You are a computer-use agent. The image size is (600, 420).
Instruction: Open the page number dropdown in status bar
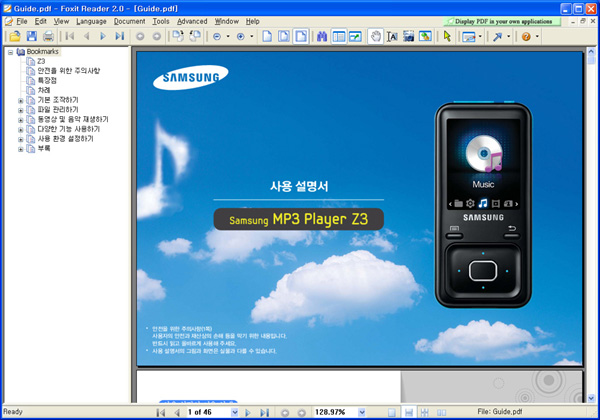click(x=235, y=412)
